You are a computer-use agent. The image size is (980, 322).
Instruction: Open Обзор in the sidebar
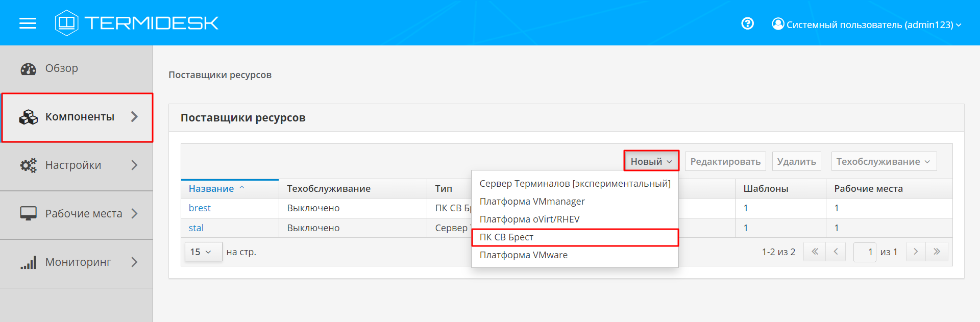[x=77, y=69]
